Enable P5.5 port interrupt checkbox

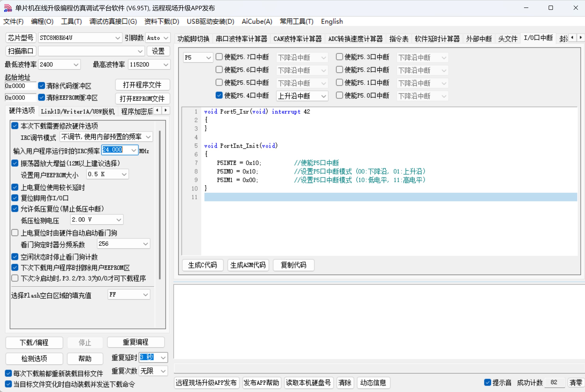219,82
